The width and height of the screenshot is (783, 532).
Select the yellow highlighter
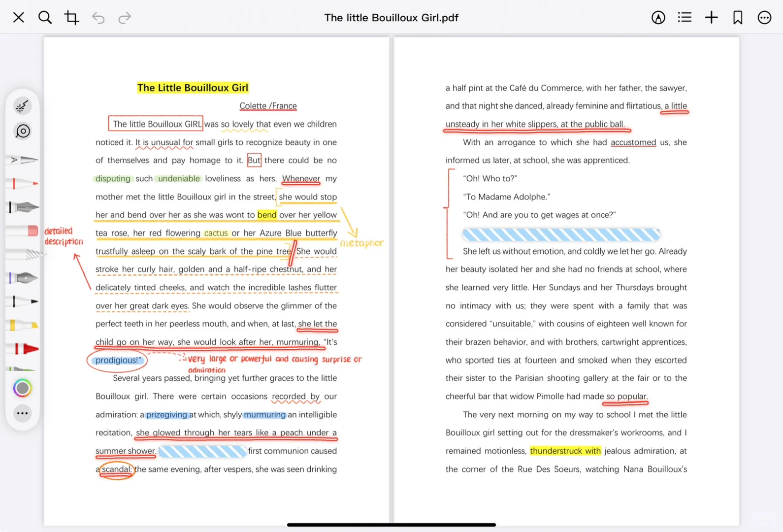click(x=23, y=325)
